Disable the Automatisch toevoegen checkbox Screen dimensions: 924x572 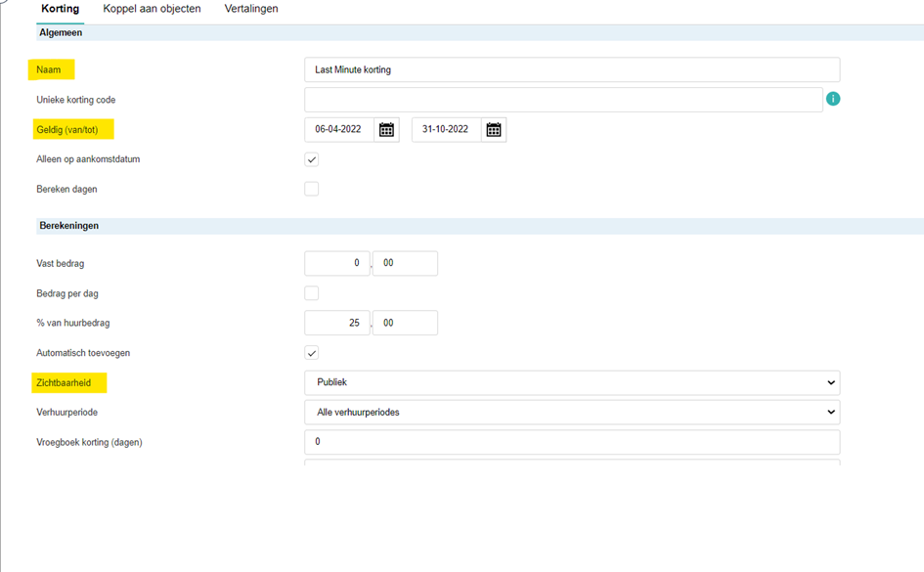coord(312,352)
